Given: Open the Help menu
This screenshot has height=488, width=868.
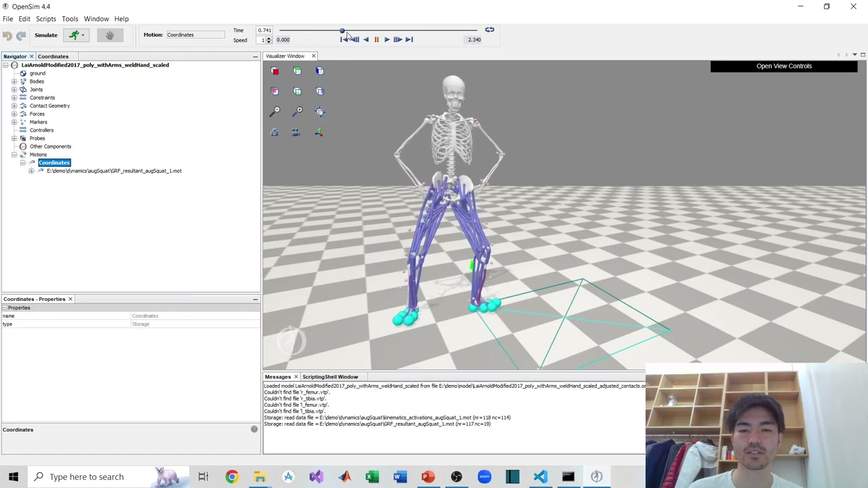Looking at the screenshot, I should [121, 19].
